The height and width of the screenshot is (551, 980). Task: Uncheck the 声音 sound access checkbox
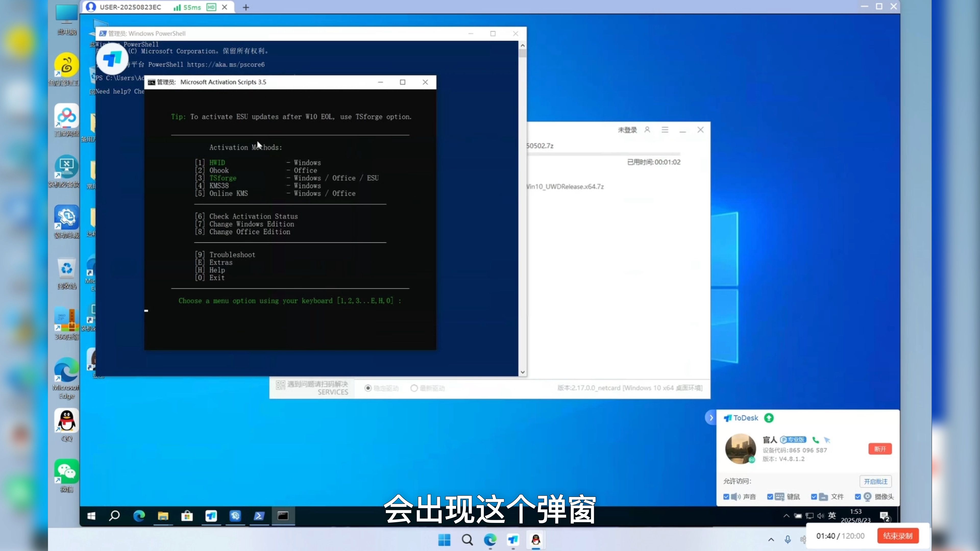726,497
